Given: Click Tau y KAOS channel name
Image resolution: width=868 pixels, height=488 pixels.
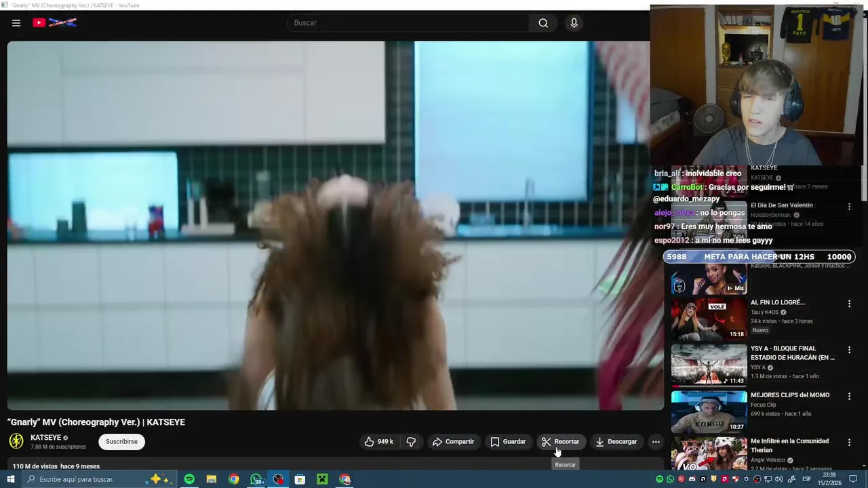Looking at the screenshot, I should click(764, 312).
